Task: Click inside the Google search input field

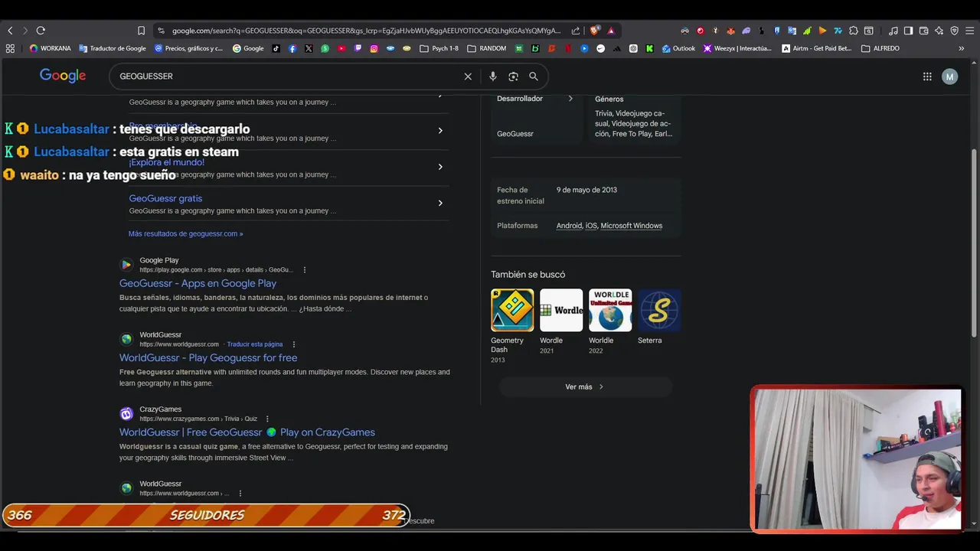Action: (287, 77)
